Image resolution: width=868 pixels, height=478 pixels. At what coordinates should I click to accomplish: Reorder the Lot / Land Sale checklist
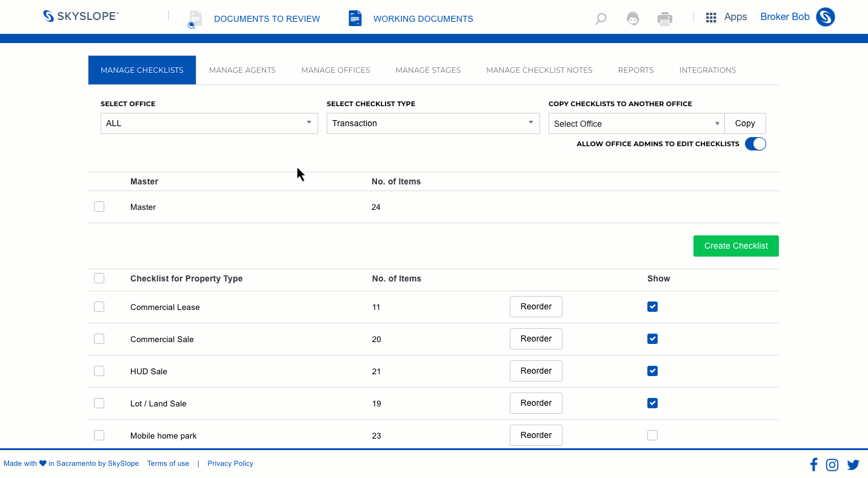pos(536,403)
